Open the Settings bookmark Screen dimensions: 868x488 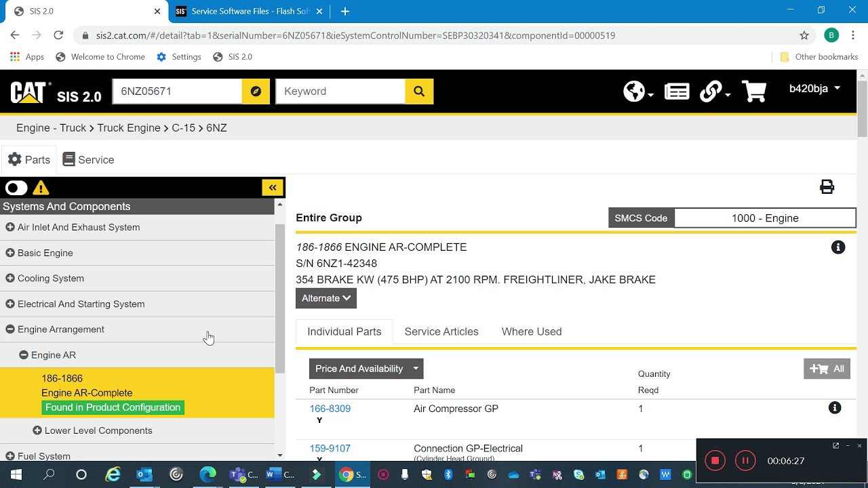tap(179, 57)
